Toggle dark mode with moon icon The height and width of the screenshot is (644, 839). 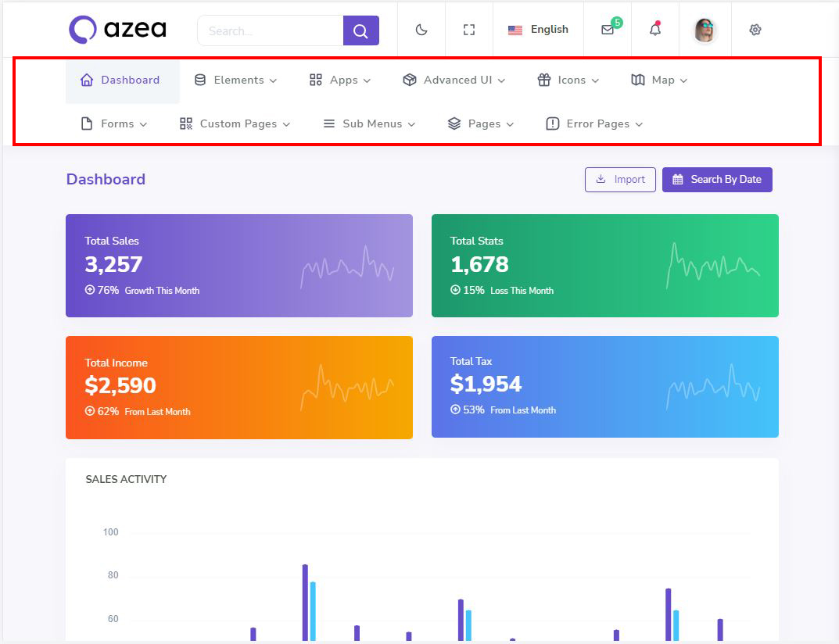tap(421, 30)
